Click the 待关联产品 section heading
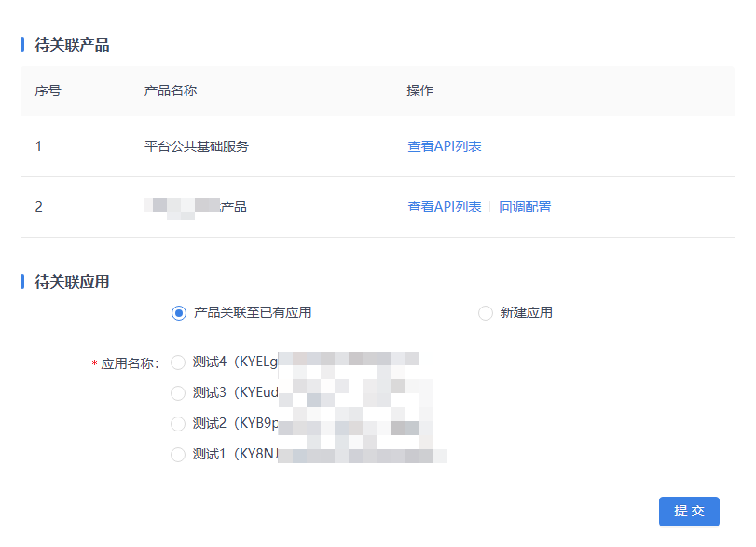This screenshot has width=756, height=547. 73,46
